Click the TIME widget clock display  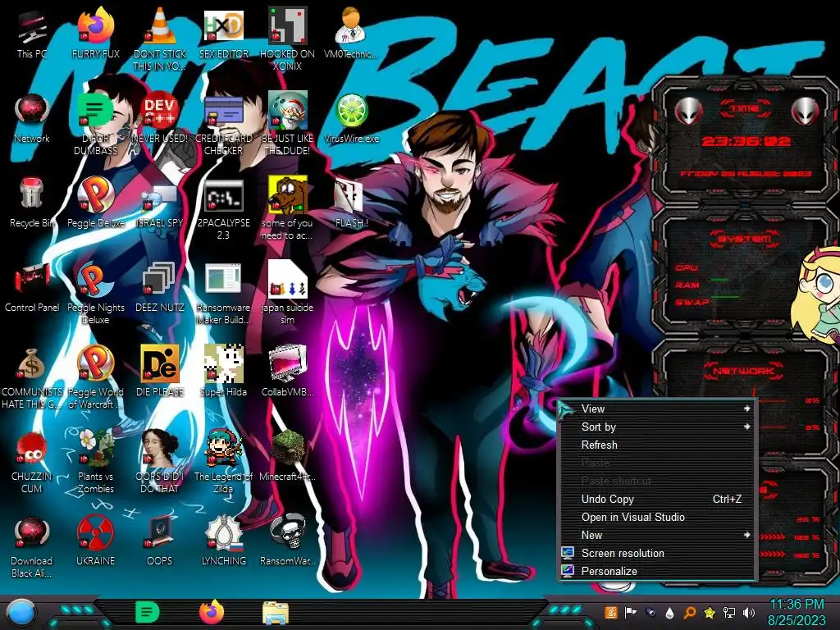pyautogui.click(x=746, y=141)
